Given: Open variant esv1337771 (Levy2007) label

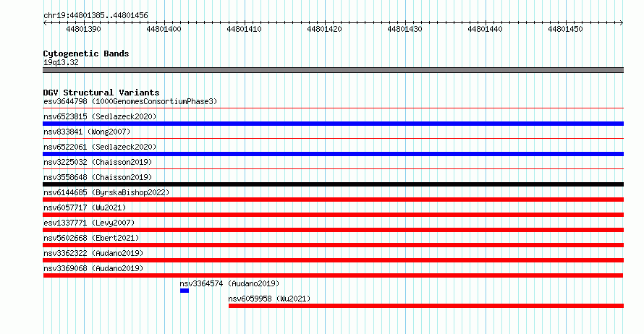Looking at the screenshot, I should click(89, 223).
